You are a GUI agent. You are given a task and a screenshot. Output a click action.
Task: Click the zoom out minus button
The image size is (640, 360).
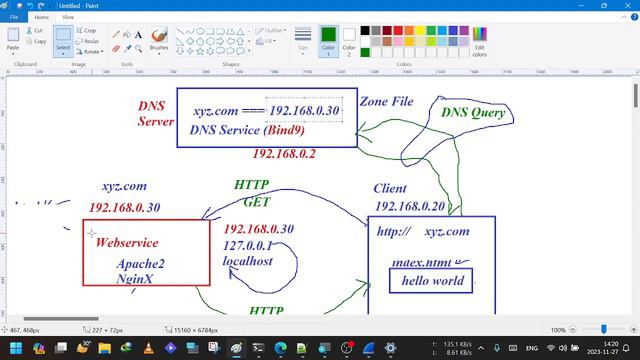click(x=573, y=329)
